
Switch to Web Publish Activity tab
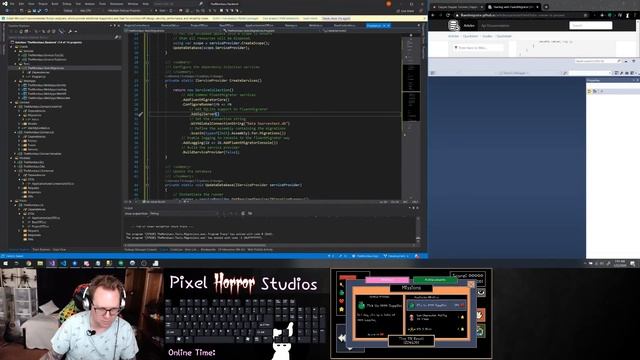pyautogui.click(x=260, y=249)
